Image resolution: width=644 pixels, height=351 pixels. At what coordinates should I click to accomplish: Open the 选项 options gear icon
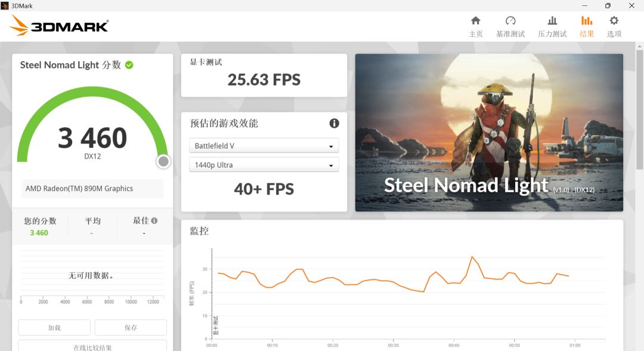coord(614,20)
